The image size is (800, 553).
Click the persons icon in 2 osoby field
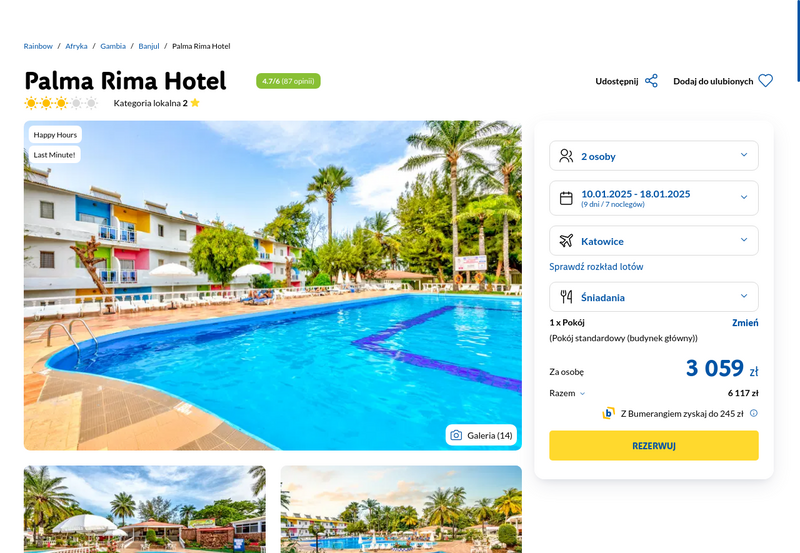coord(566,156)
